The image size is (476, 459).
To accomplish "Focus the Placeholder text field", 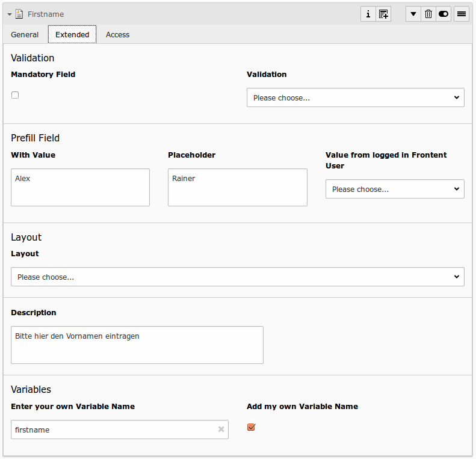I will point(237,187).
